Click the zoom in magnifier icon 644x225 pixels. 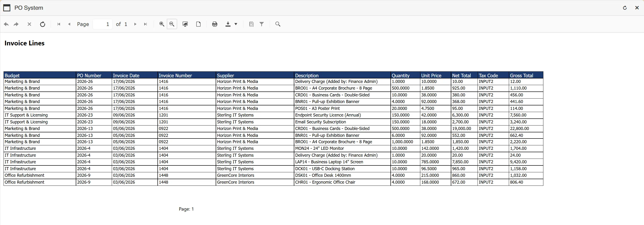[x=162, y=24]
